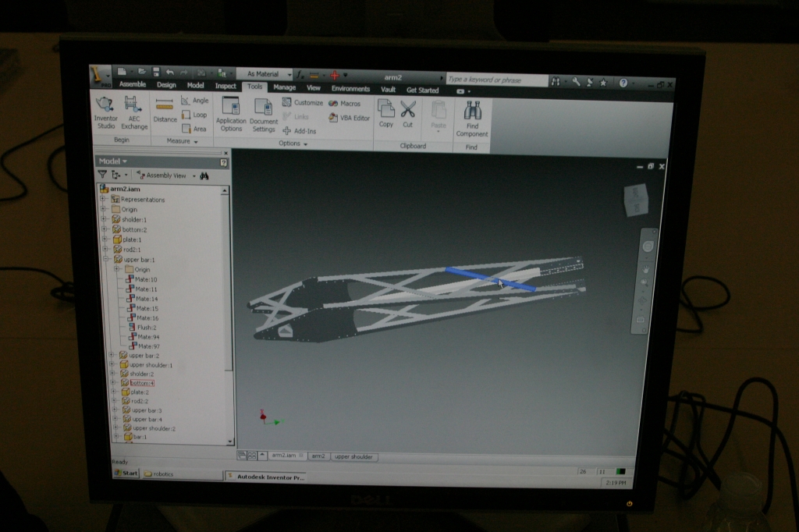Open the Customize command
799x532 pixels.
pyautogui.click(x=303, y=102)
